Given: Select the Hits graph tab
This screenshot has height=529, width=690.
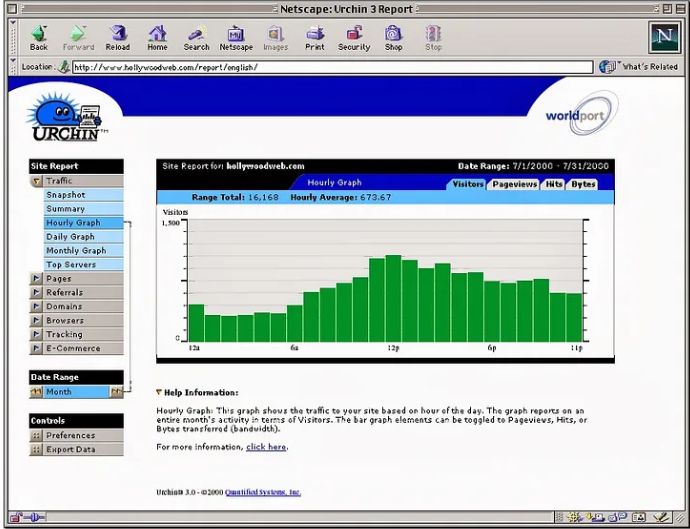Looking at the screenshot, I should point(554,184).
